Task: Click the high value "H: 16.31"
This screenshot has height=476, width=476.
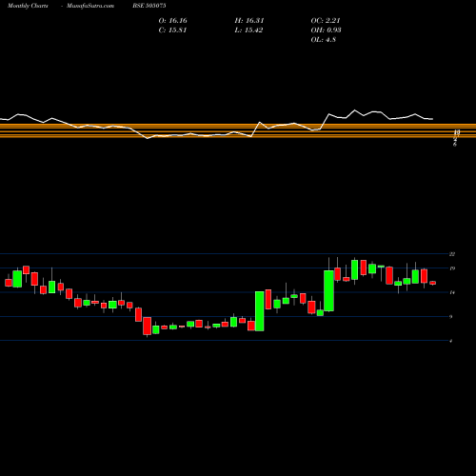Action: pos(249,21)
